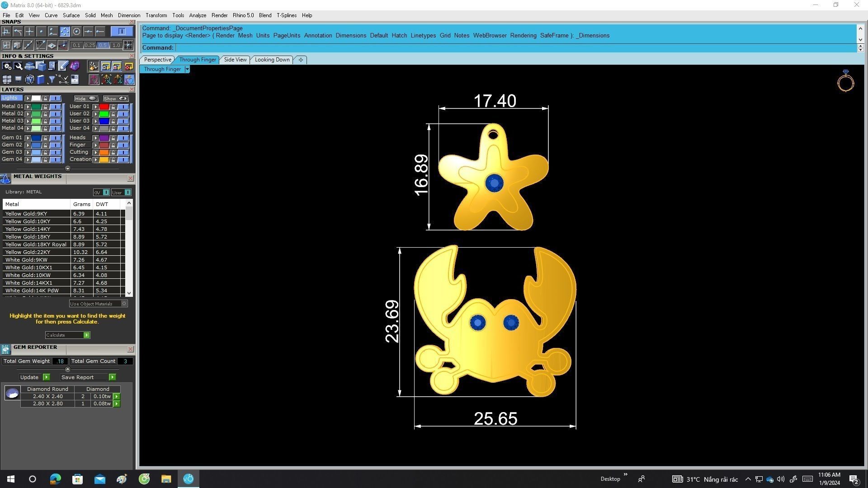This screenshot has width=868, height=488.
Task: Click the red X history icon
Action: point(129,66)
